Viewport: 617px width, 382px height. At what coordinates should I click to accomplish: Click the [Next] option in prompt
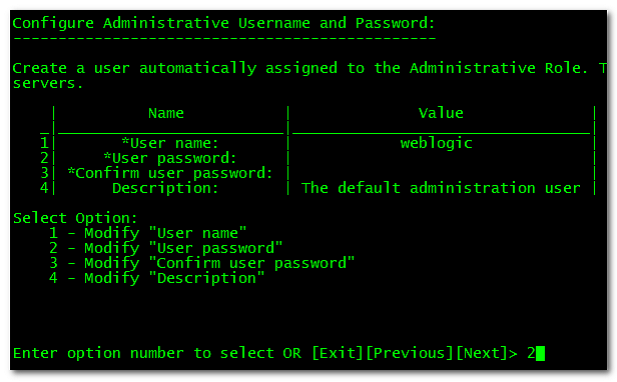coord(482,353)
